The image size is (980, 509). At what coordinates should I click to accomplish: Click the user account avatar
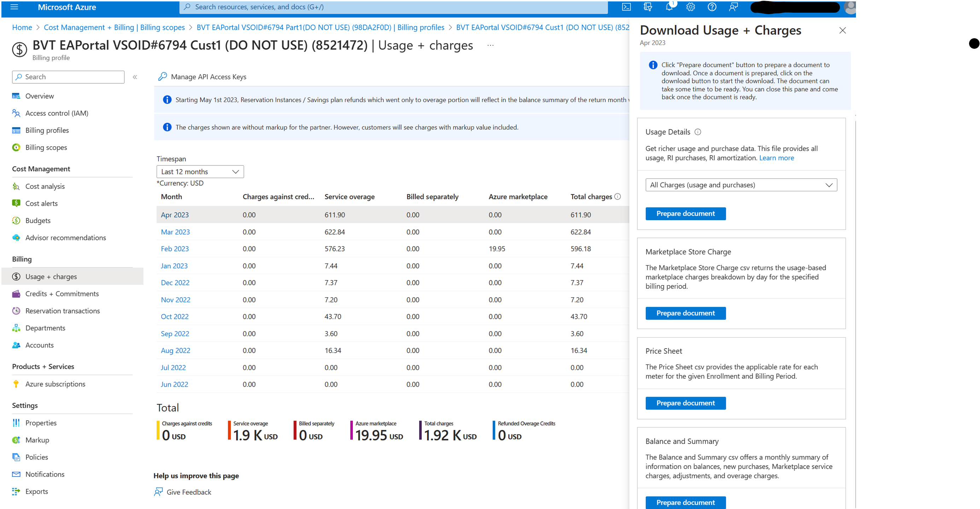[x=850, y=7]
